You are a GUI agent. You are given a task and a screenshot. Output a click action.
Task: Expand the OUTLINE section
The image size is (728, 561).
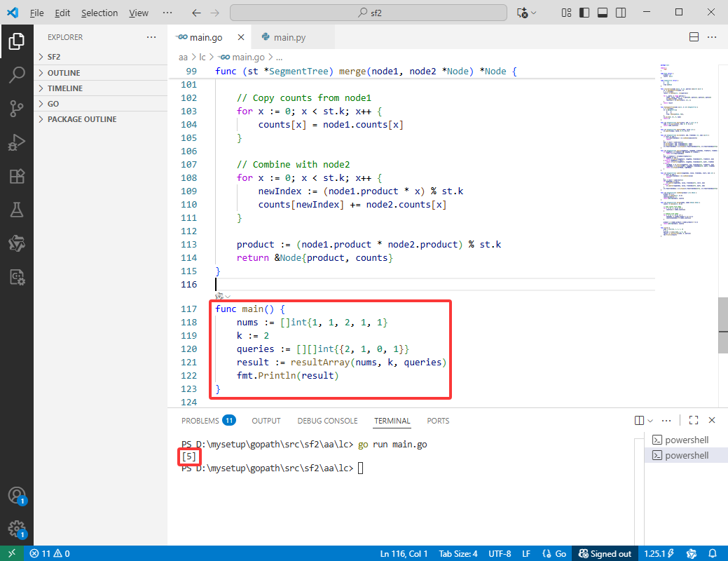[x=100, y=73]
